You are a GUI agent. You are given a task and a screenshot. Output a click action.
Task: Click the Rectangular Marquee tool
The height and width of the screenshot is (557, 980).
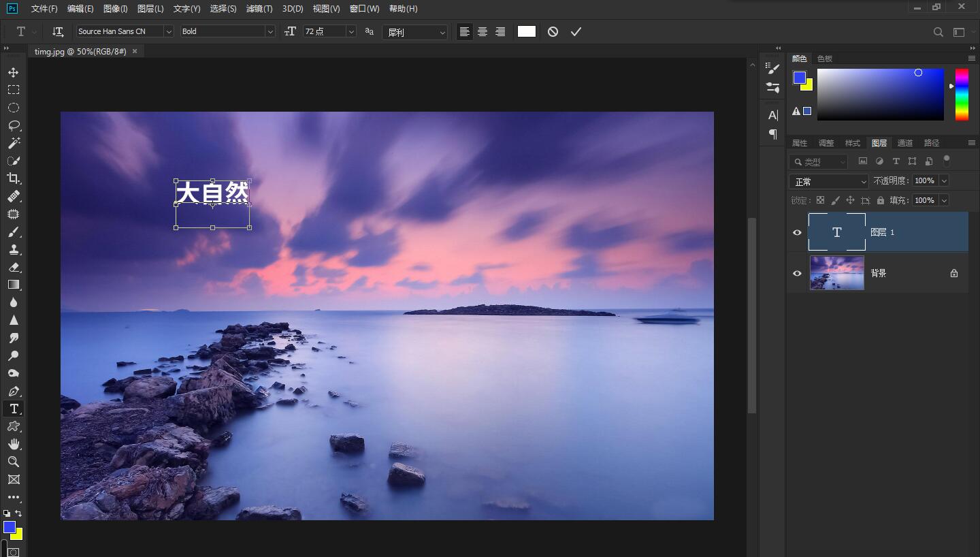[13, 89]
